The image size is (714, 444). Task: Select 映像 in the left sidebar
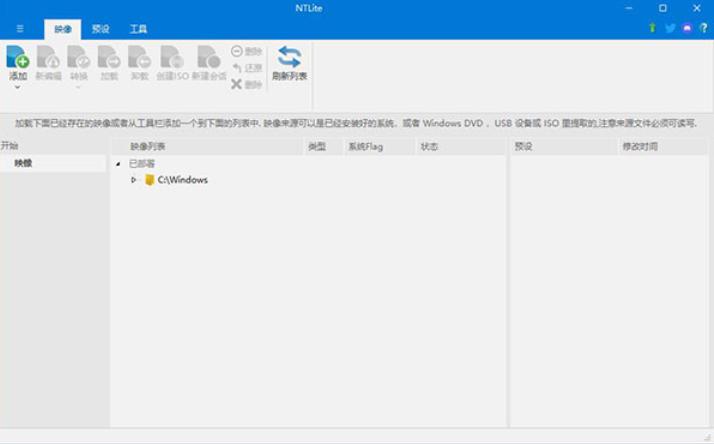coord(24,163)
